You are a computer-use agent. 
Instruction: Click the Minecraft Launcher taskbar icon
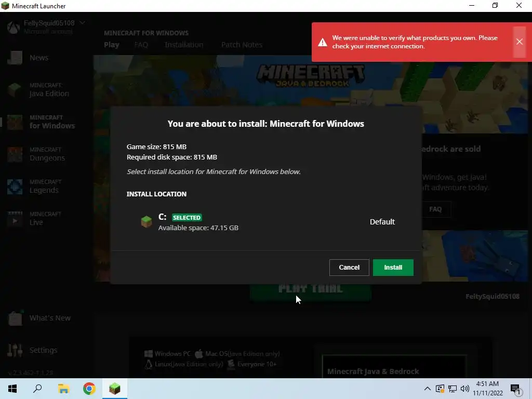[115, 389]
